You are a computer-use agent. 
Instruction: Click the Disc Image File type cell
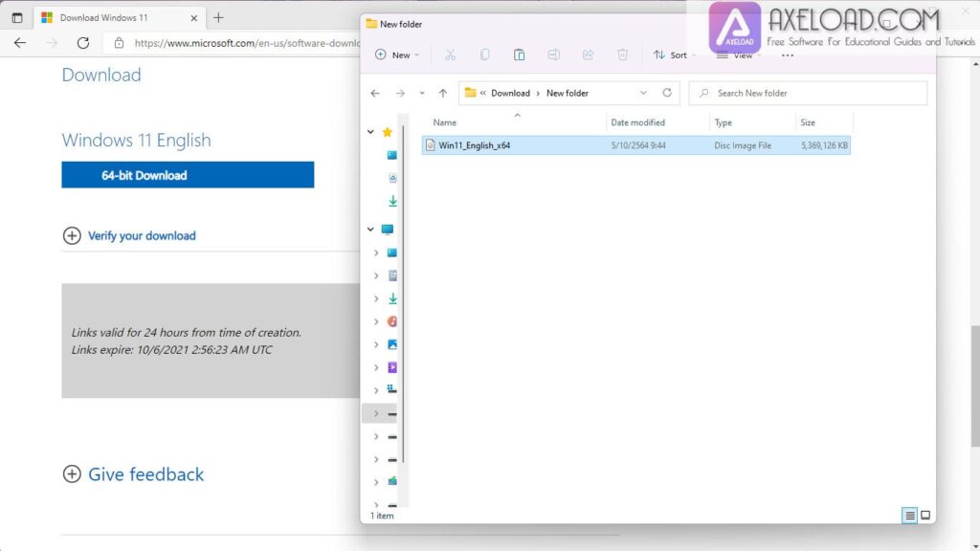[743, 145]
